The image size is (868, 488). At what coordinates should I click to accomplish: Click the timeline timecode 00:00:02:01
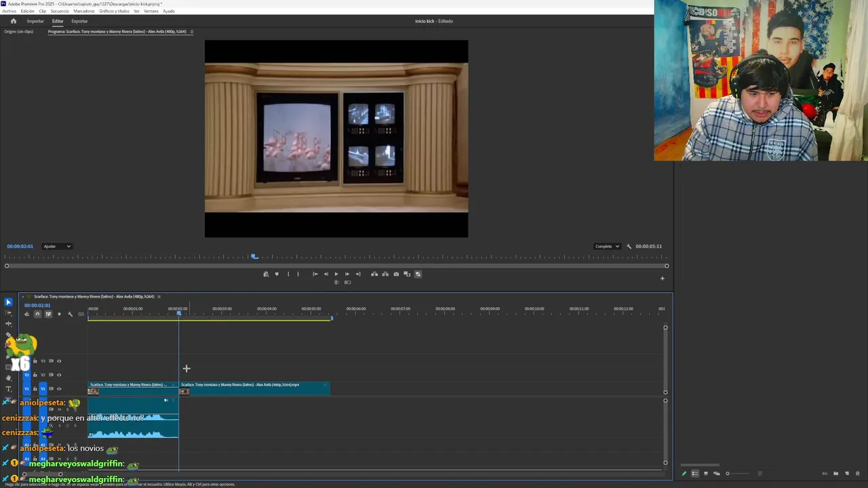(37, 305)
